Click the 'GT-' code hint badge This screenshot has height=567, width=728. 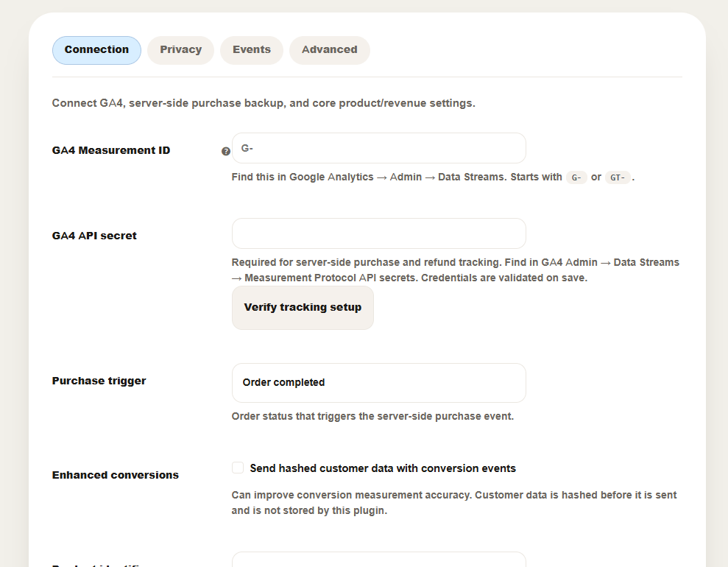point(618,177)
